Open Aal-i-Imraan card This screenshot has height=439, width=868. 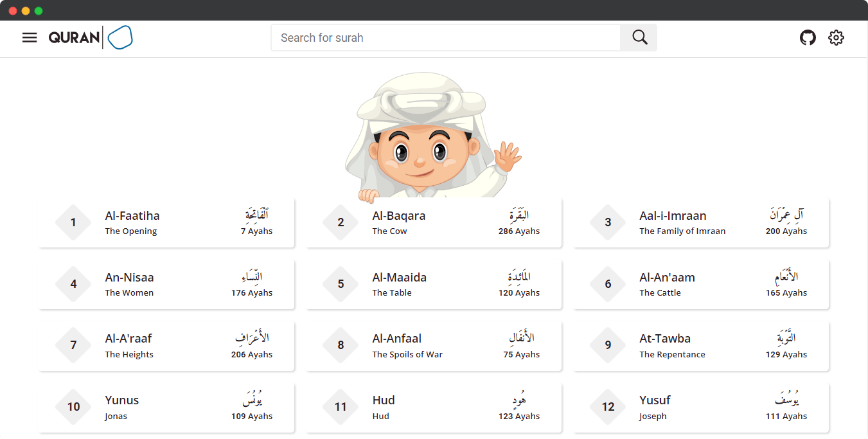click(x=700, y=222)
